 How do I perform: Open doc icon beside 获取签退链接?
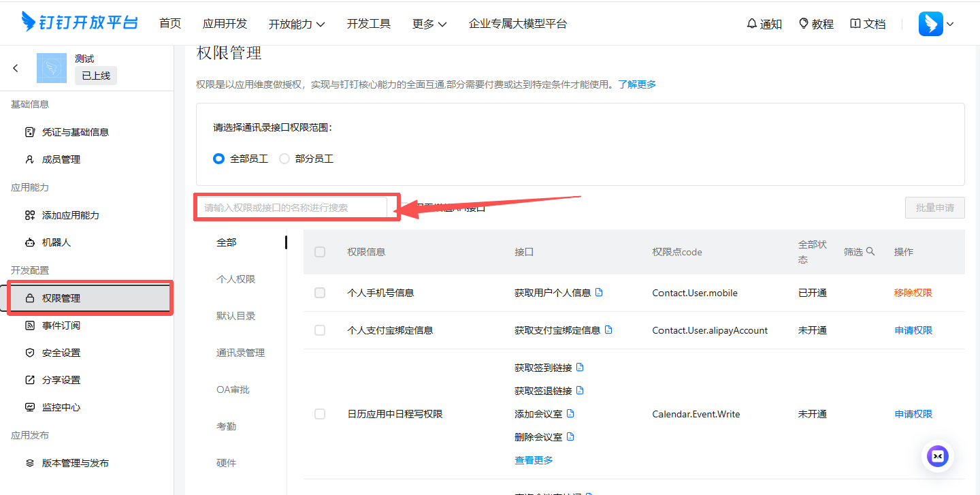click(580, 390)
